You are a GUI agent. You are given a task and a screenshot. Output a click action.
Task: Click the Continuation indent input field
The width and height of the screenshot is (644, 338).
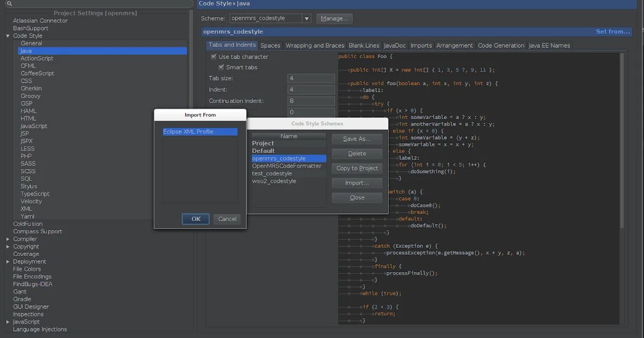point(311,101)
